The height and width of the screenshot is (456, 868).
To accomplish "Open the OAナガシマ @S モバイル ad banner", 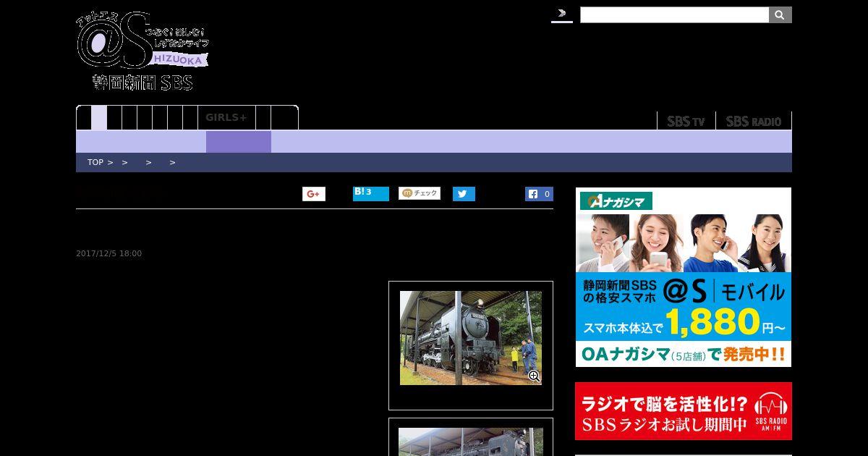I will point(684,277).
